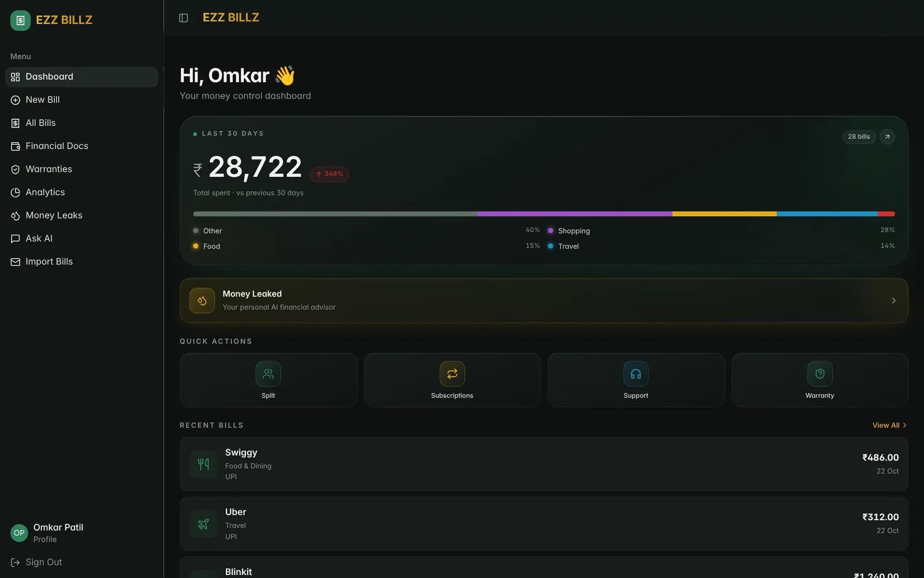Toggle the sidebar panel icon

coord(184,18)
